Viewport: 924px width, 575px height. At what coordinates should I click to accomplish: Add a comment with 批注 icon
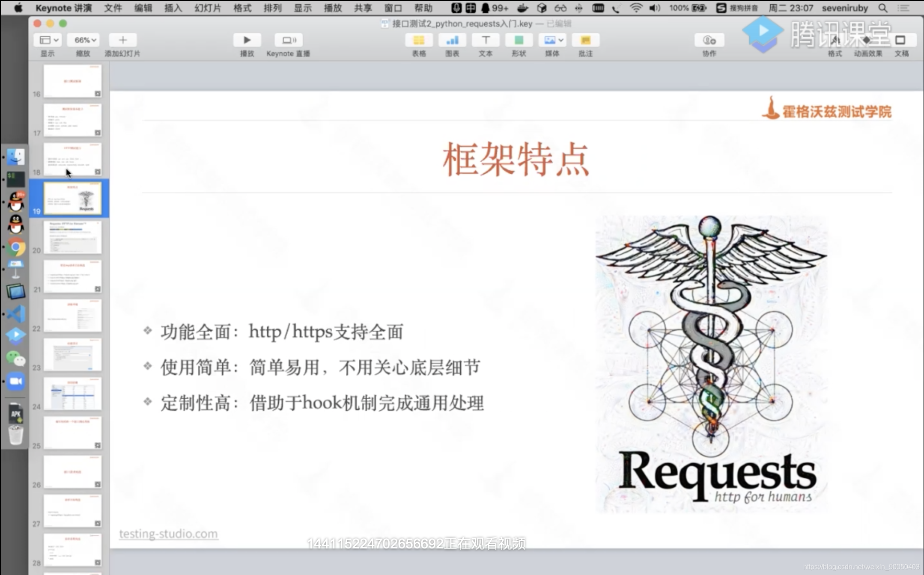pyautogui.click(x=585, y=40)
